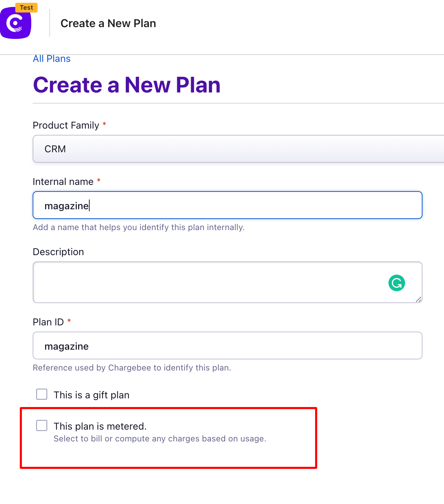
Task: Check the 'This plan is metered' checkbox
Action: pos(41,425)
